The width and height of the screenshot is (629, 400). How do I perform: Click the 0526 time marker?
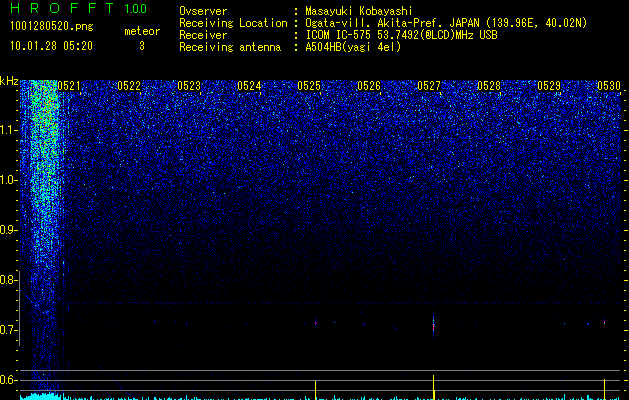[369, 85]
